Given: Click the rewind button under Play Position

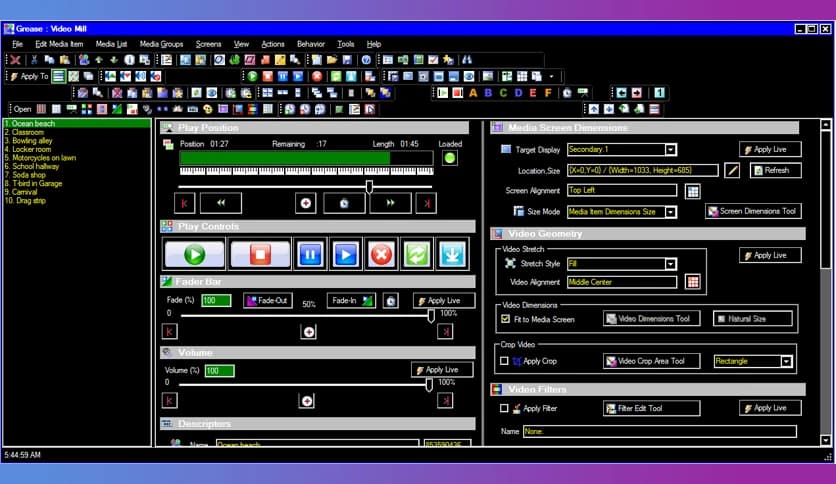Looking at the screenshot, I should (x=221, y=203).
